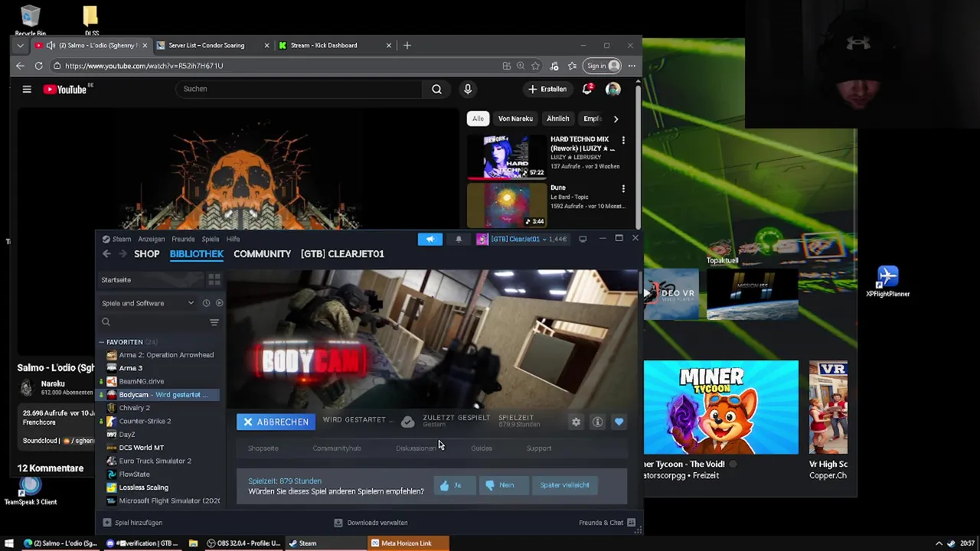The image size is (980, 551).
Task: Go to the Steam SHOP tab
Action: pyautogui.click(x=146, y=254)
